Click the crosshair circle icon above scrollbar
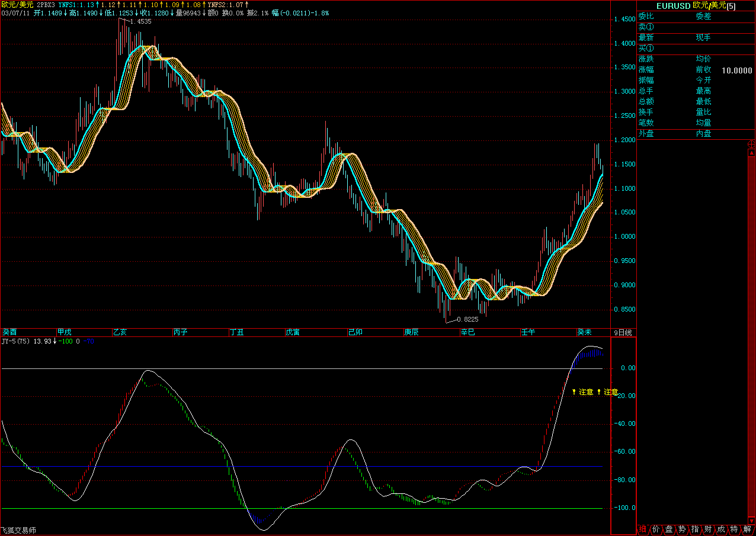 pos(751,144)
